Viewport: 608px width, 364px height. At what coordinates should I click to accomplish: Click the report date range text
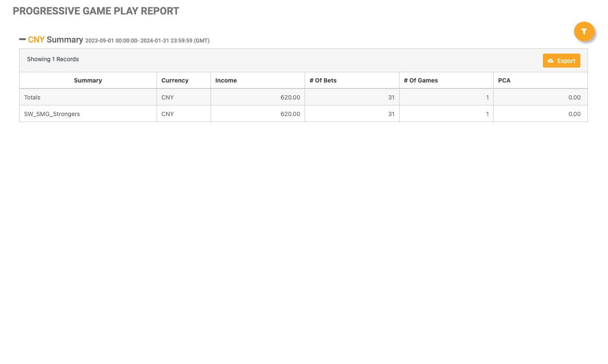tap(147, 41)
